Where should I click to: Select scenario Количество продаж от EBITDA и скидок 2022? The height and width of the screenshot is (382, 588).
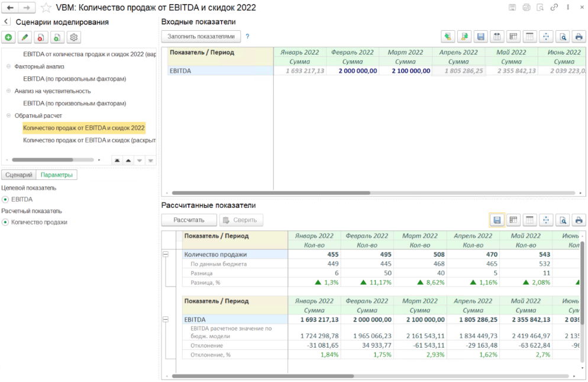[83, 128]
